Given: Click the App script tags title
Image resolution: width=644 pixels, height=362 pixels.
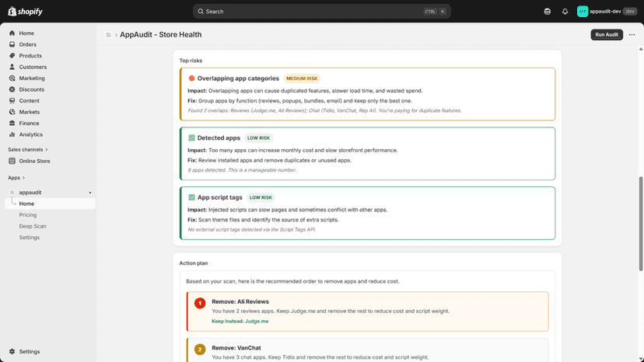Looking at the screenshot, I should tap(220, 197).
